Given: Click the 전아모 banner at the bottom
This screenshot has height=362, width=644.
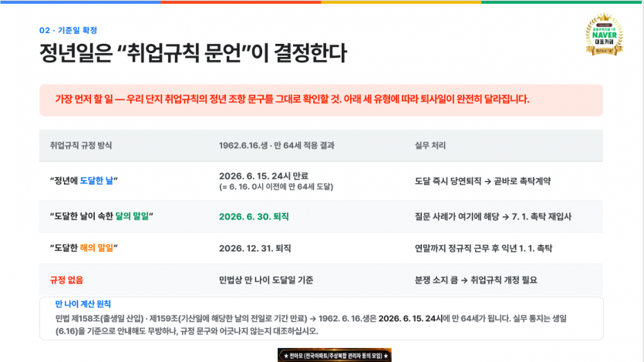Looking at the screenshot, I should [335, 355].
